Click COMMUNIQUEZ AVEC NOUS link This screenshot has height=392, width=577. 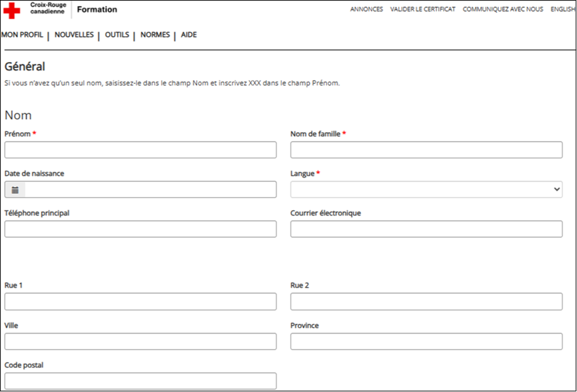(503, 9)
